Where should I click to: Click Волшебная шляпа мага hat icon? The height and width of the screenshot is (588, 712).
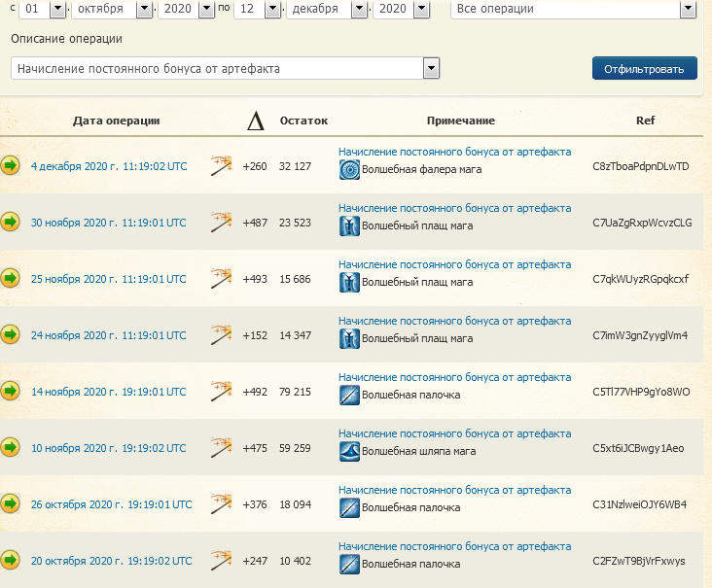(349, 451)
